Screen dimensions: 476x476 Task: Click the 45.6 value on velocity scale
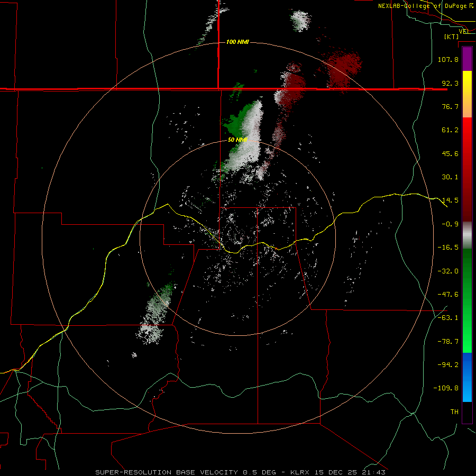(x=450, y=153)
